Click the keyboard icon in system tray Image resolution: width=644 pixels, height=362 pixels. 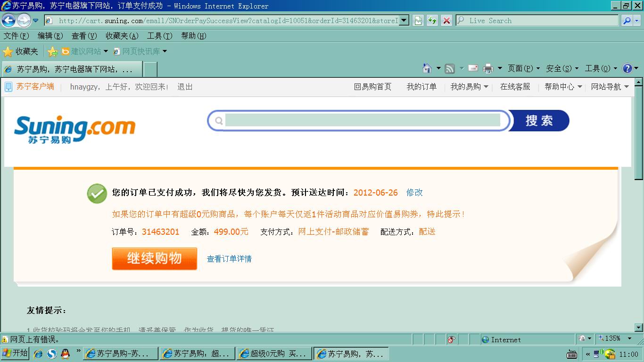(571, 354)
